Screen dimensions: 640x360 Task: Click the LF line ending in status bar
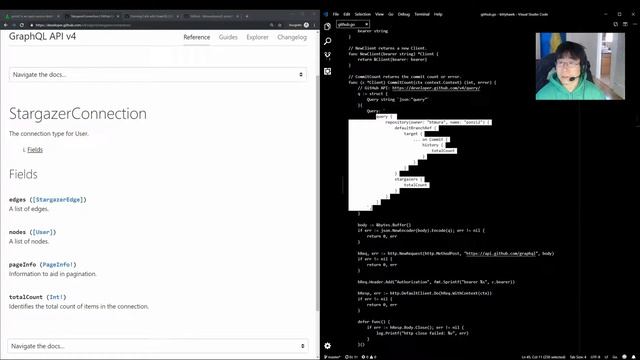[606, 357]
